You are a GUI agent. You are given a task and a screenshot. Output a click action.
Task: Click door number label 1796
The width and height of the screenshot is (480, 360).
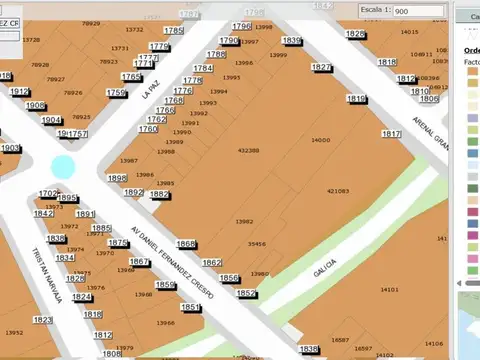point(242,26)
